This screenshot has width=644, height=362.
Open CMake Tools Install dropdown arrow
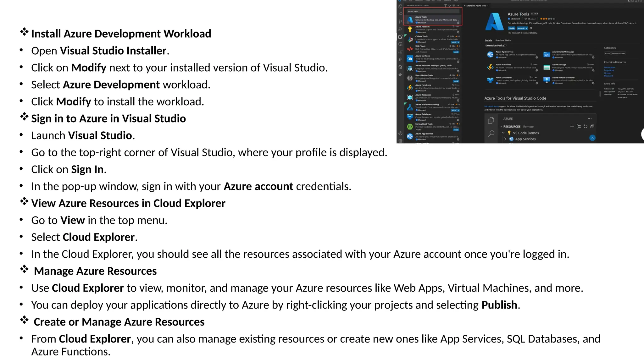pos(458,42)
